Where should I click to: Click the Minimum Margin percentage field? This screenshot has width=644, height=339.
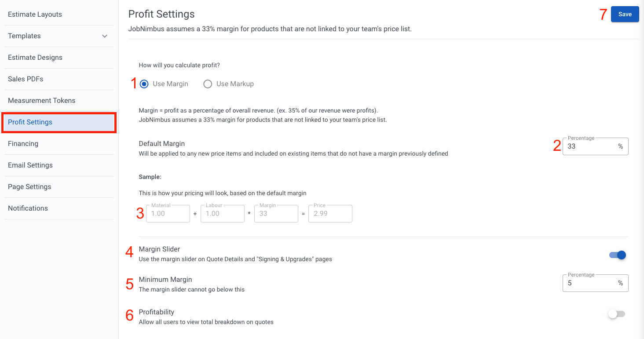[x=589, y=283]
